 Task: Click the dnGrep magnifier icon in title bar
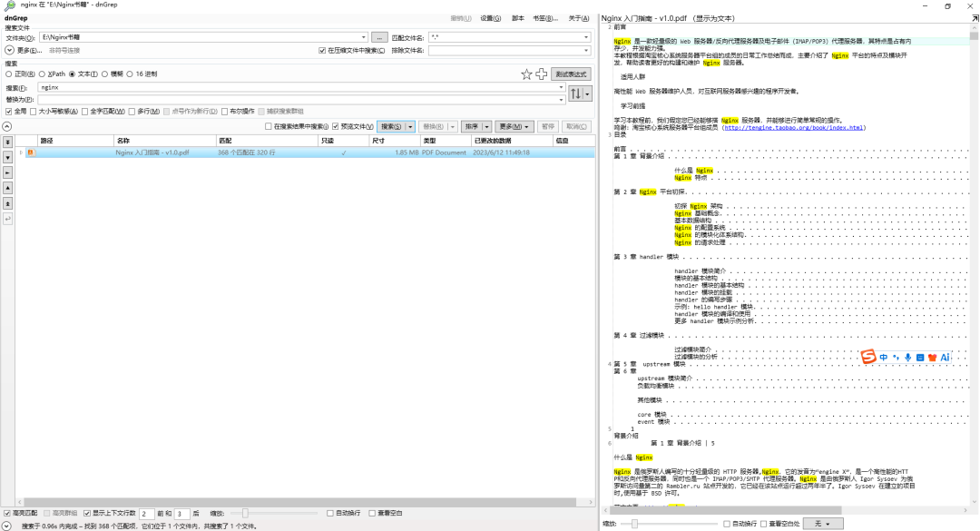[x=9, y=5]
